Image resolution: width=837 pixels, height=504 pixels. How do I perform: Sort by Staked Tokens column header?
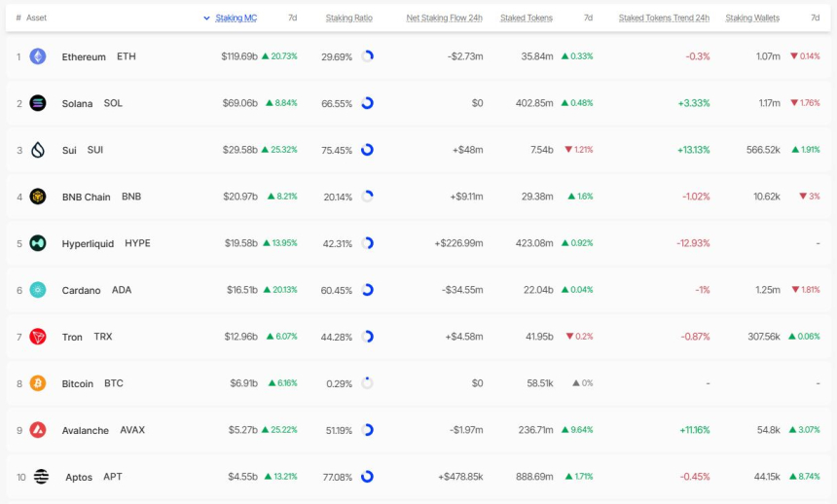(x=526, y=18)
